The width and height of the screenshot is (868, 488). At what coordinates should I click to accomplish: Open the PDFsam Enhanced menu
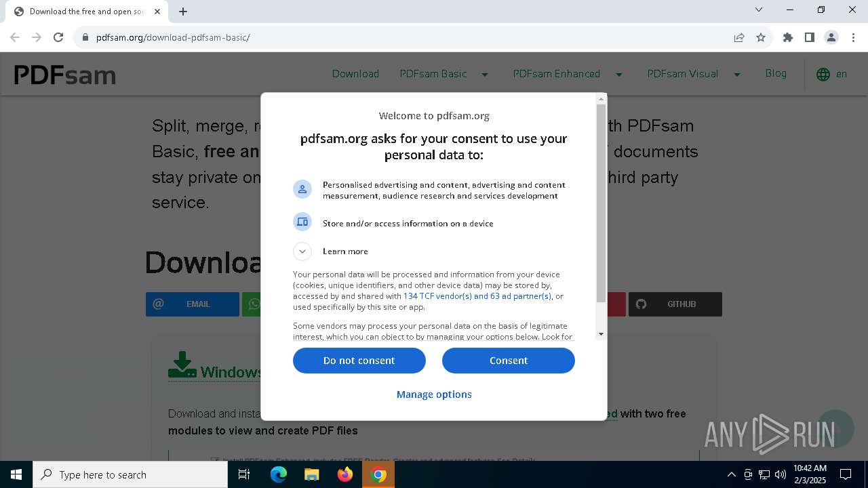pos(557,74)
